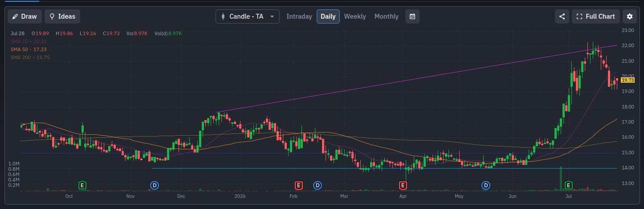Click the green E earnings marker above Jul
The image size is (644, 209).
[568, 185]
